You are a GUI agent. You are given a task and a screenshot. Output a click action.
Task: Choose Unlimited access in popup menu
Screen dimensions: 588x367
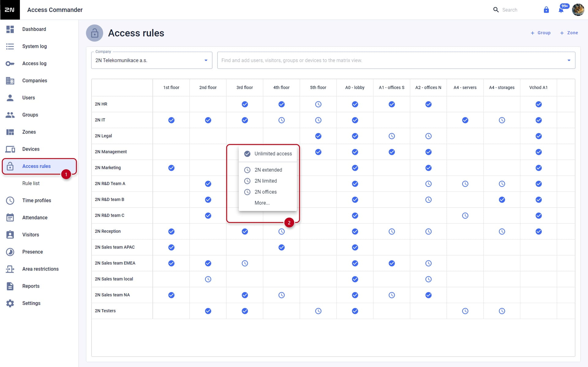coord(268,154)
